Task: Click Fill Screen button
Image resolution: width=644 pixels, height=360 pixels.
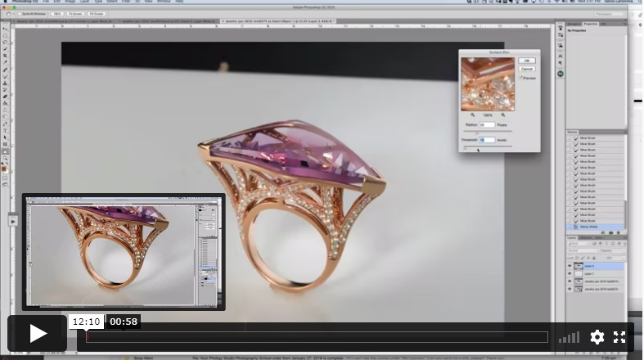Action: pos(96,14)
